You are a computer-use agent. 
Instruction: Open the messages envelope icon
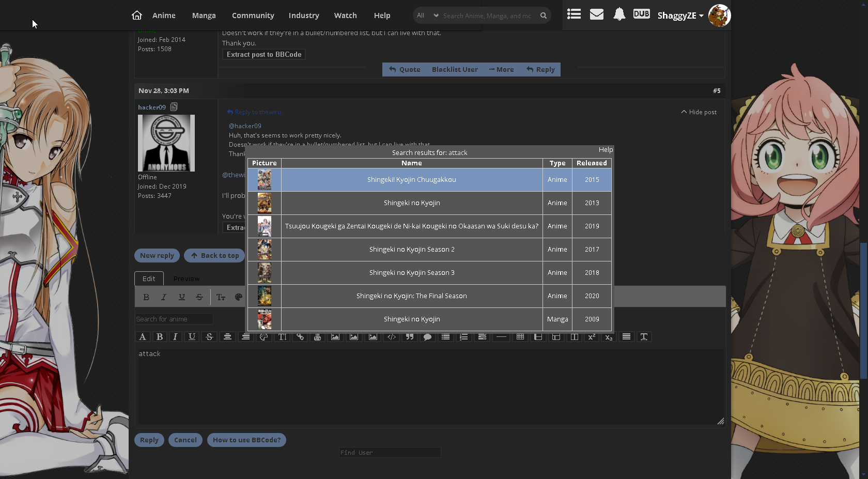(x=596, y=14)
